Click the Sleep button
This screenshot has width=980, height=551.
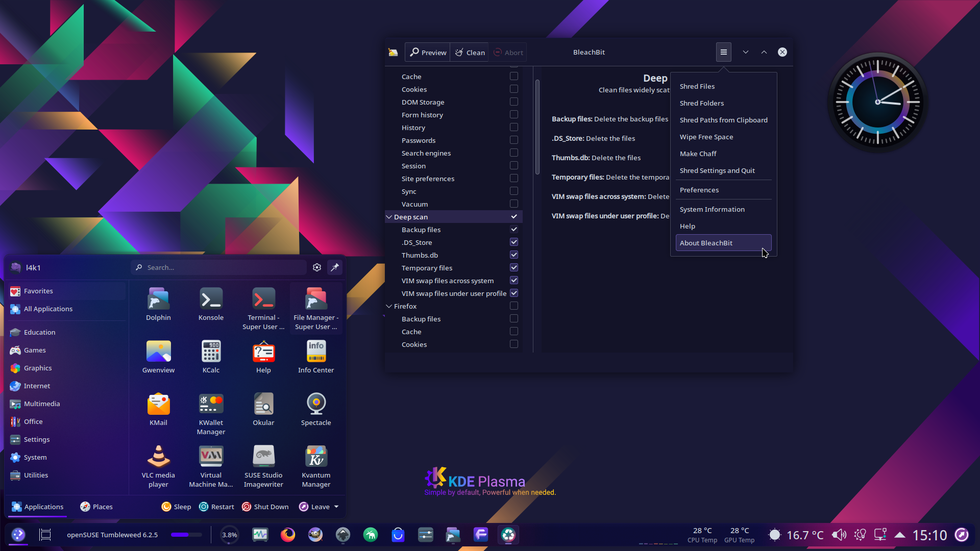176,507
